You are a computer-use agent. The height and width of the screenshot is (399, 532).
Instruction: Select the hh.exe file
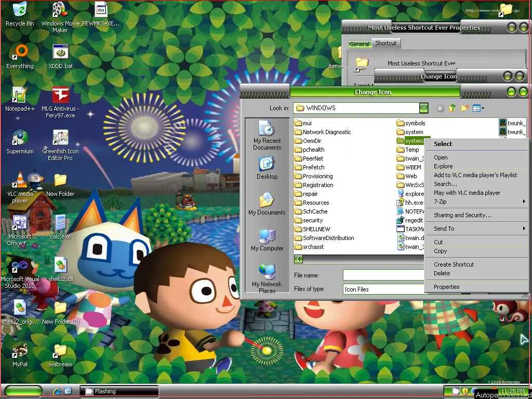(x=410, y=203)
